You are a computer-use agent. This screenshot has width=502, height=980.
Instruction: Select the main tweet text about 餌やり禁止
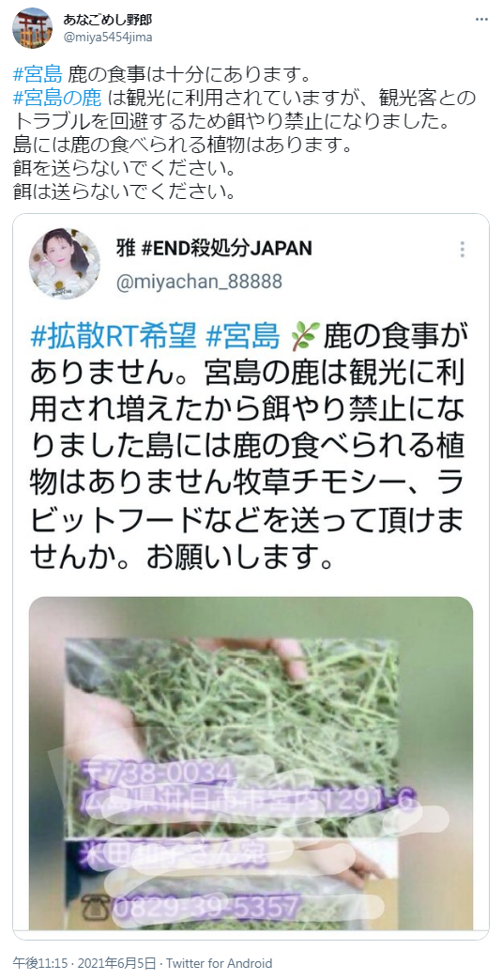245,133
